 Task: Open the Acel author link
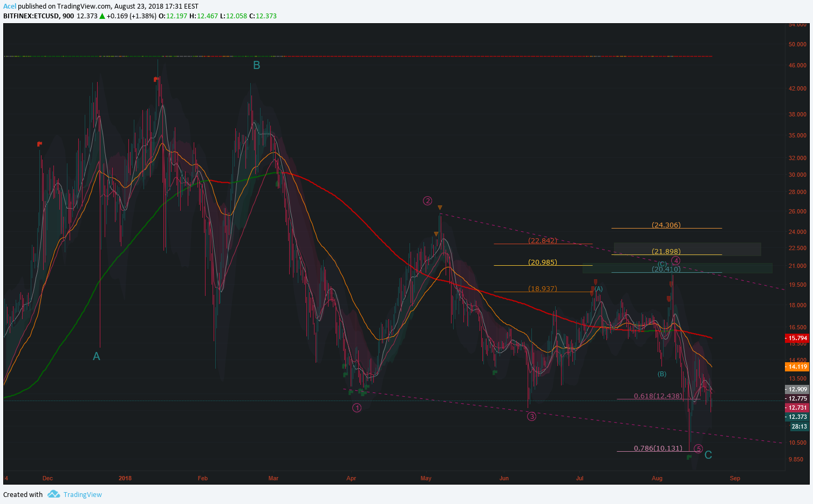point(10,6)
